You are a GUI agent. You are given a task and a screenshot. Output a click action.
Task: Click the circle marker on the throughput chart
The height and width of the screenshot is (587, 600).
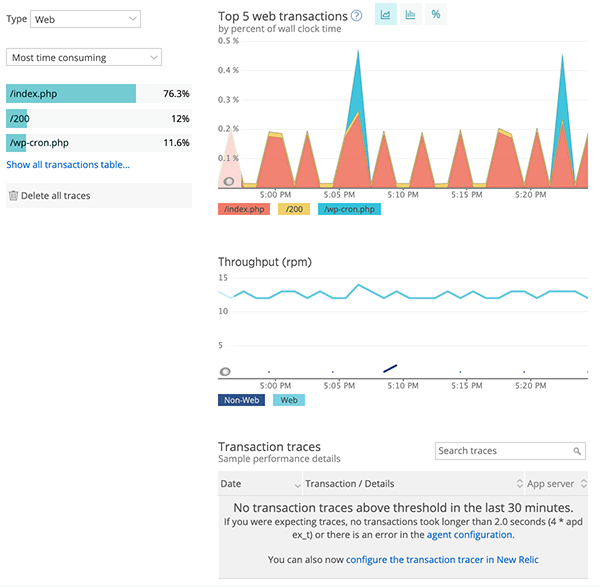[x=225, y=371]
